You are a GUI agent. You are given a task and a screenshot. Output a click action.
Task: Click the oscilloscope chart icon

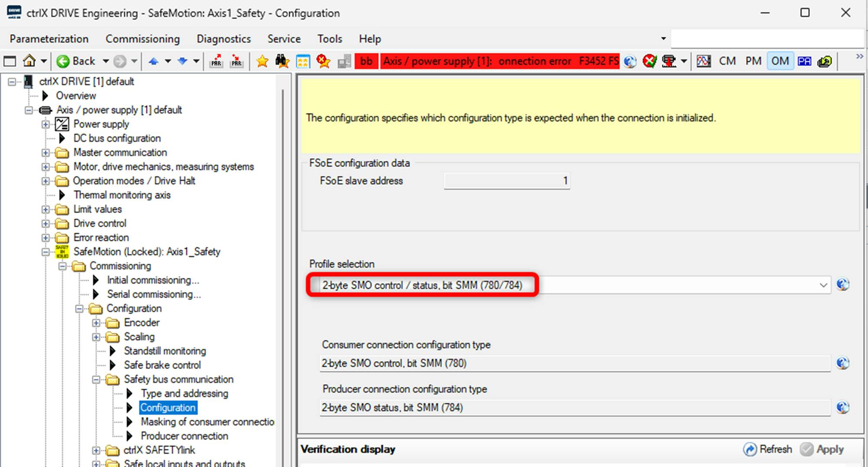(x=703, y=61)
